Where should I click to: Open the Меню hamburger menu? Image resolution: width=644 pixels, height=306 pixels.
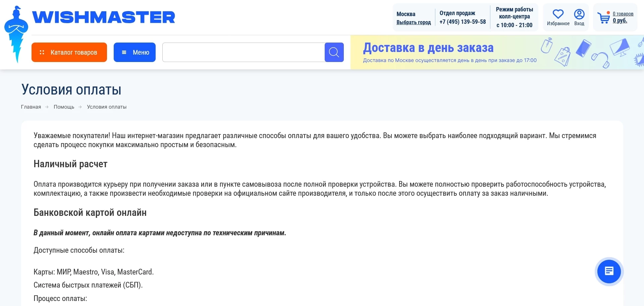pyautogui.click(x=135, y=52)
